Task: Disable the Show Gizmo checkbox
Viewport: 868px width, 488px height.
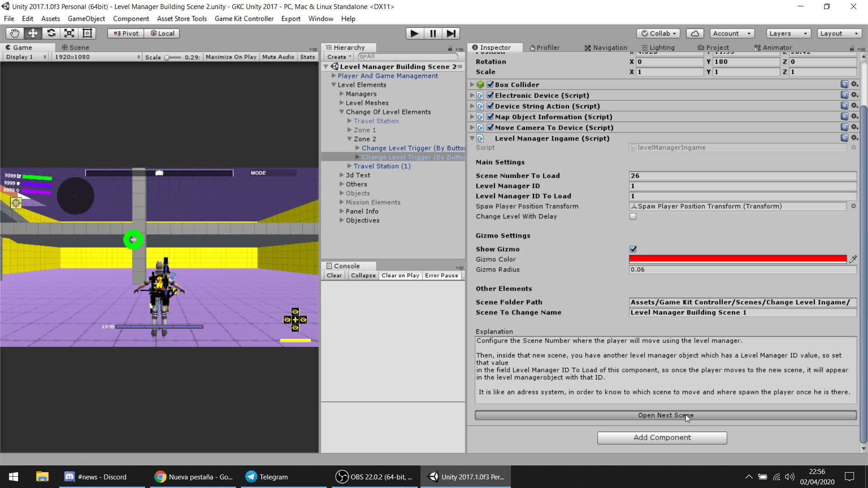Action: (633, 249)
